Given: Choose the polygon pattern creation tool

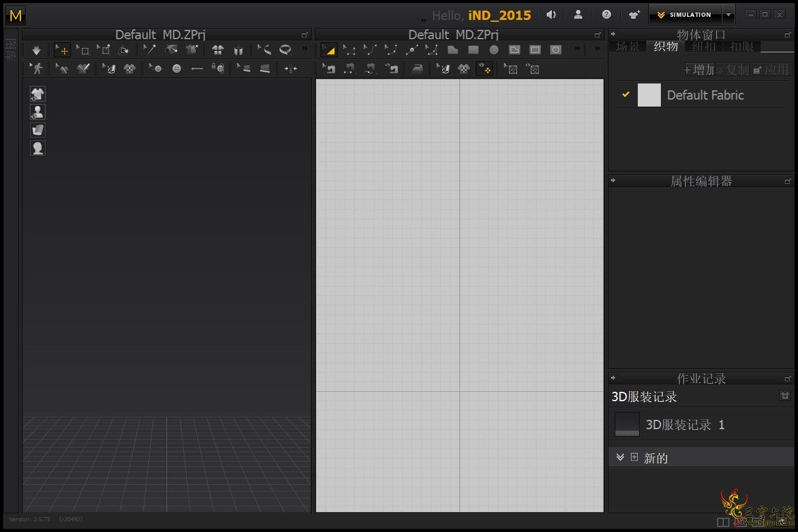Looking at the screenshot, I should tap(453, 50).
